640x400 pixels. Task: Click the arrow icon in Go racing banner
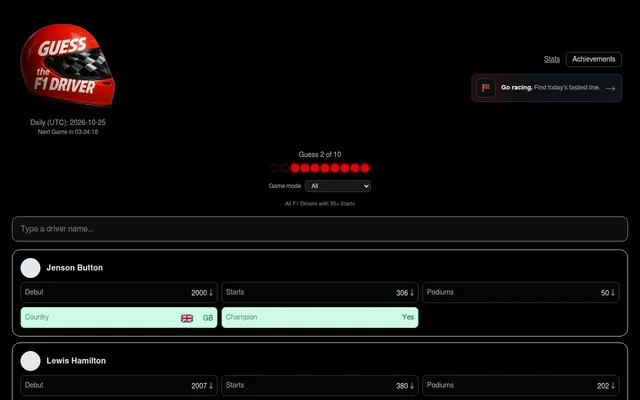(x=610, y=88)
